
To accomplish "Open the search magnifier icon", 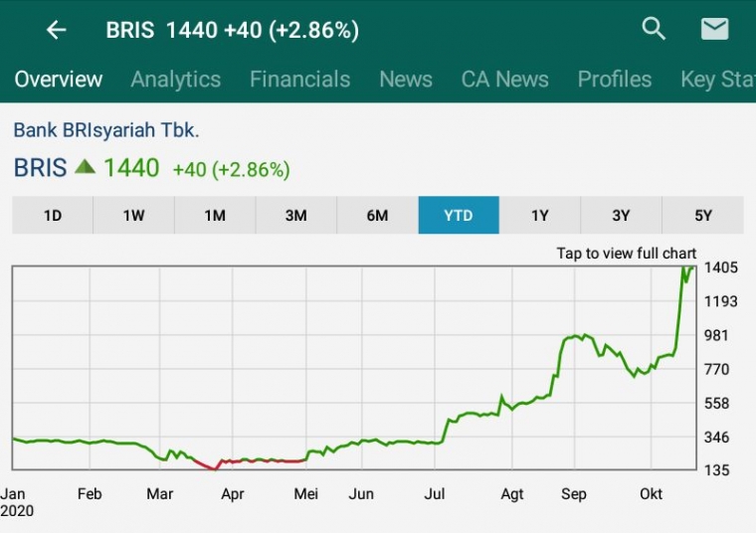I will click(x=654, y=29).
